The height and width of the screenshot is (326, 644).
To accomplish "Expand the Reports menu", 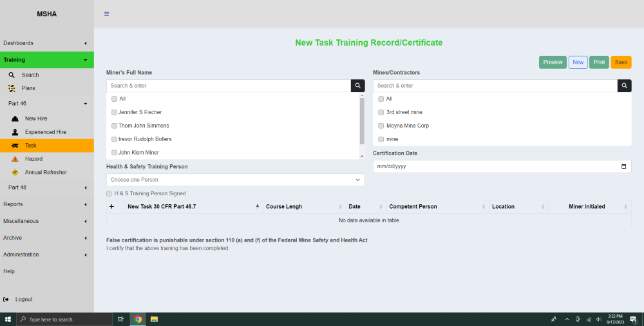I will [x=47, y=204].
